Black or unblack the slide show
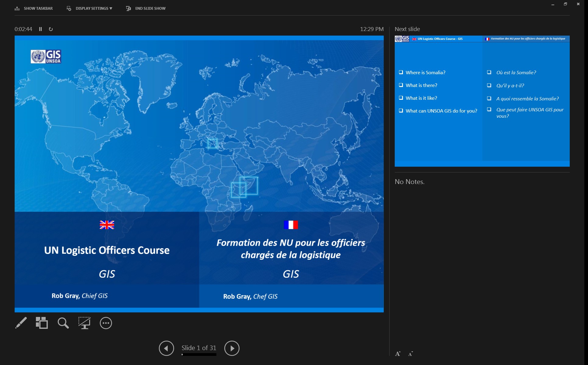The width and height of the screenshot is (588, 365). pyautogui.click(x=84, y=323)
